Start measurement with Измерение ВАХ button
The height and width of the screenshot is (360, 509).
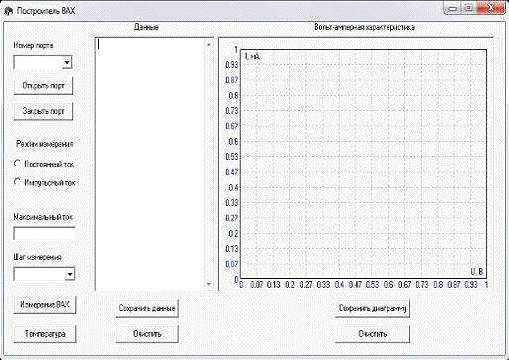(45, 305)
